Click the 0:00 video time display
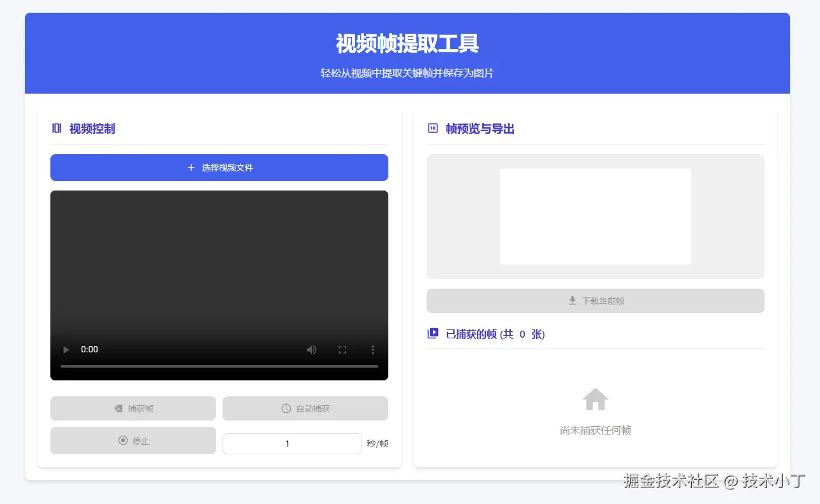The width and height of the screenshot is (820, 504). point(90,349)
